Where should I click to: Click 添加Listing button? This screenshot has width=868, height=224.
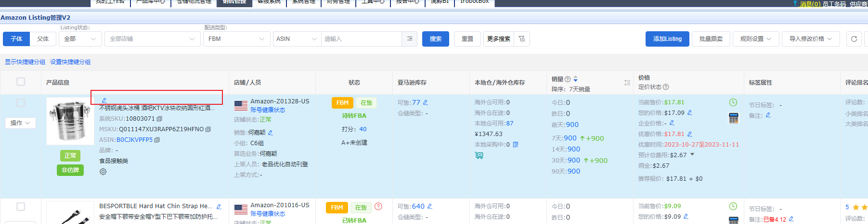pos(667,39)
